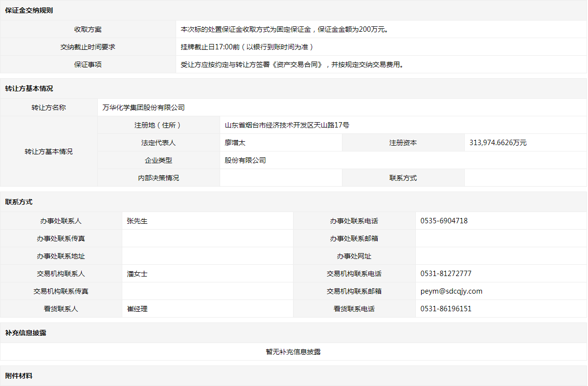
Task: Click the address 山东省烟台市经济技术开发区天山路17号
Action: coord(287,125)
